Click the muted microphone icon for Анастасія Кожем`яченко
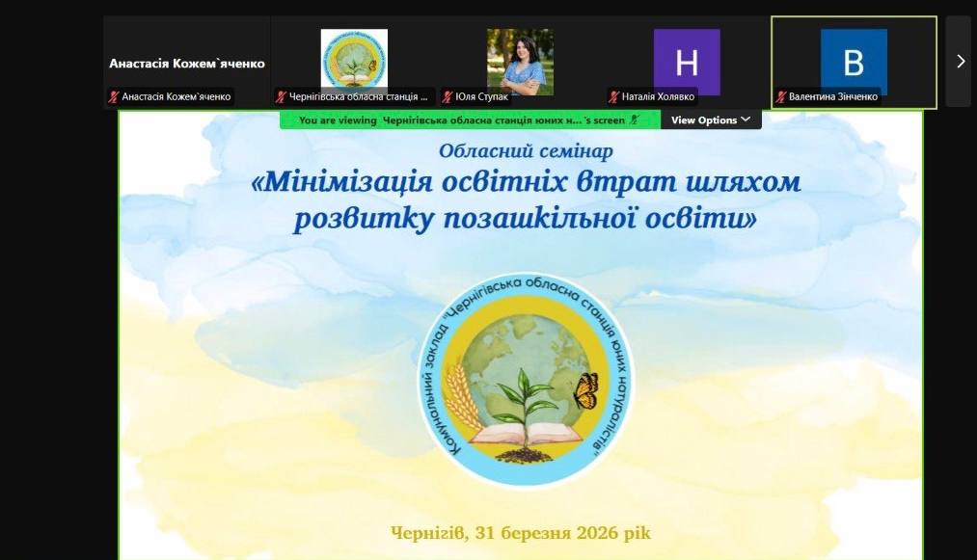The image size is (977, 560). (114, 96)
